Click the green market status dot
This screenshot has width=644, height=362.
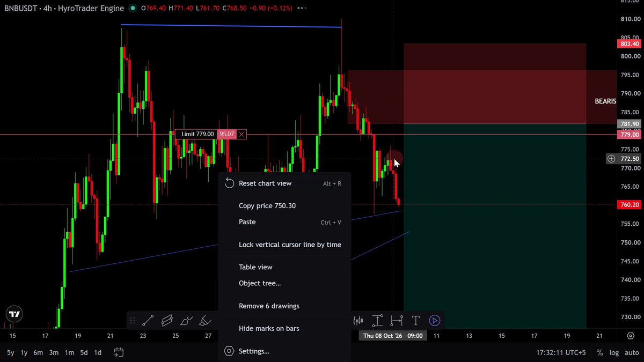[132, 9]
